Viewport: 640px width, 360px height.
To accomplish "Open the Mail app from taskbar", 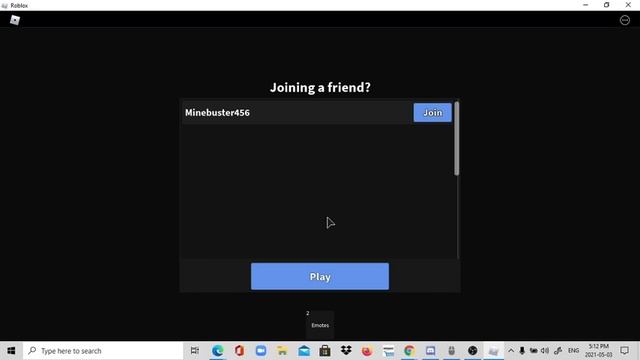I will (304, 351).
